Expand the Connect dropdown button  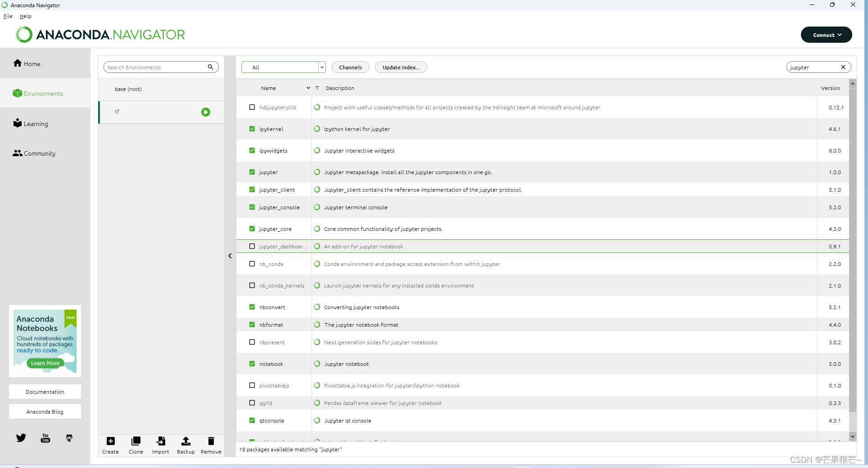pos(827,35)
